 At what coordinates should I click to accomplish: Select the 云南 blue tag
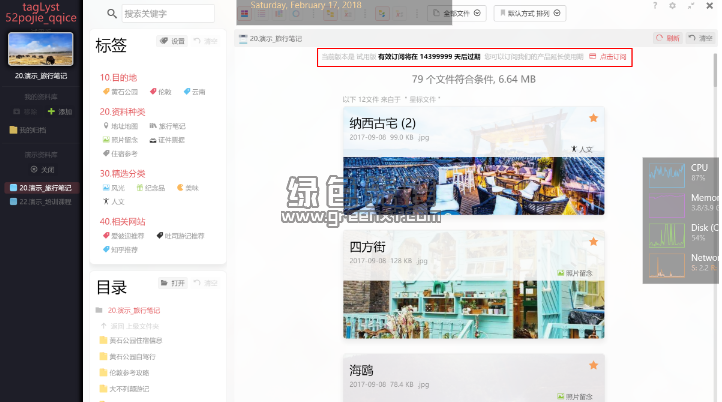194,92
